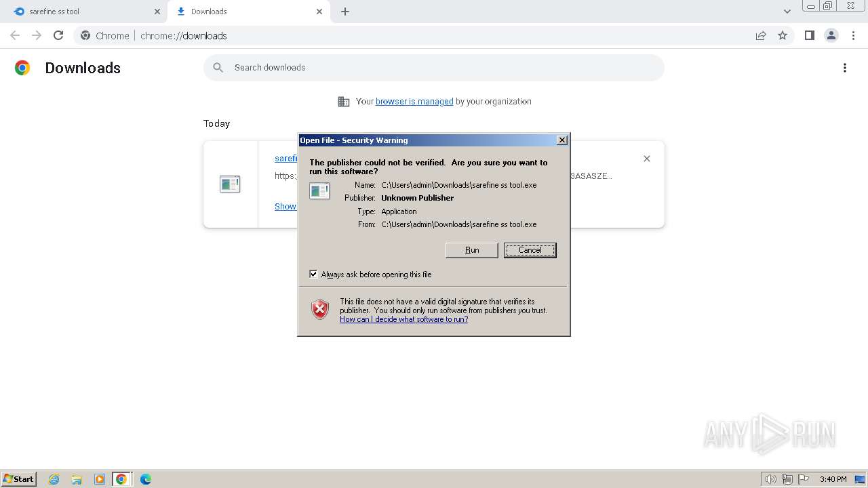
Task: Click the search magnifier icon
Action: tap(218, 68)
